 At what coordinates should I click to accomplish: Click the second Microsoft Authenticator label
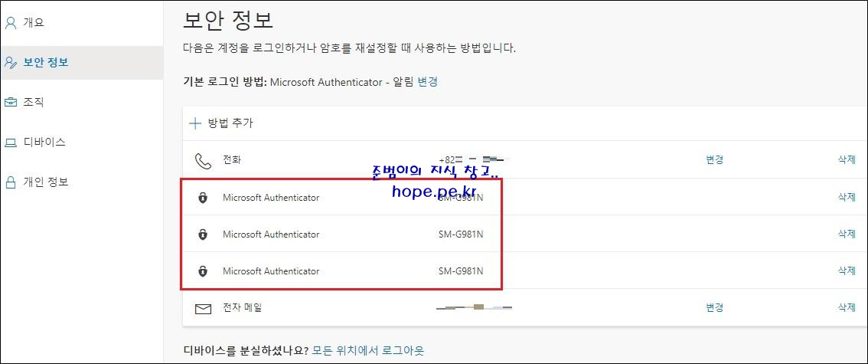pyautogui.click(x=271, y=234)
